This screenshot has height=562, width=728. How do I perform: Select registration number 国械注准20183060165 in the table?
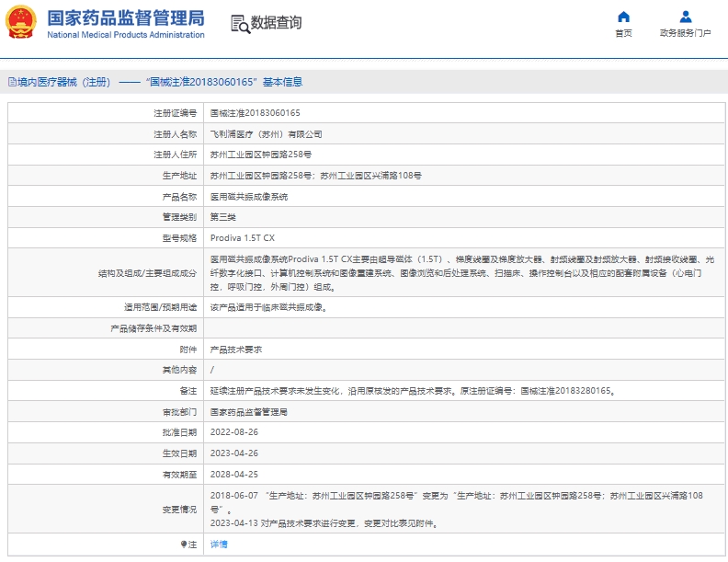pyautogui.click(x=255, y=113)
